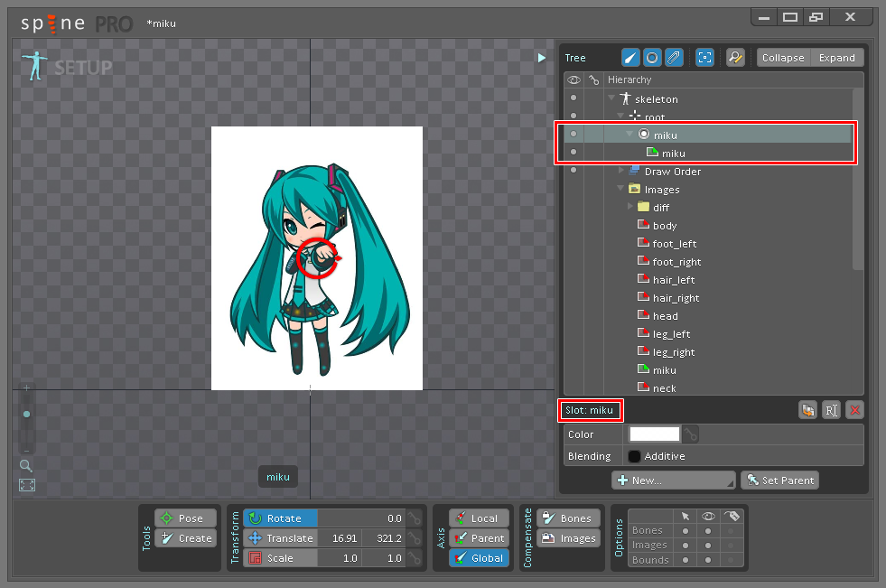Click the zoom-in plus above the zoom slider
This screenshot has height=588, width=886.
26,388
